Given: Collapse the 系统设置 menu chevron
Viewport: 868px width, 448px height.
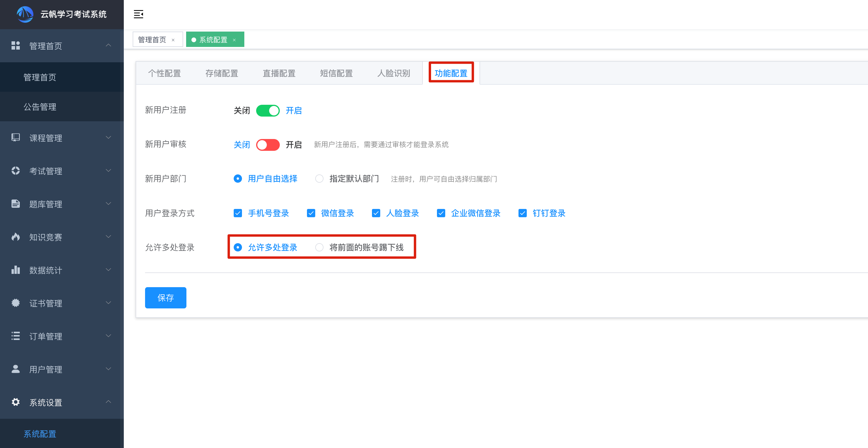Looking at the screenshot, I should point(108,402).
